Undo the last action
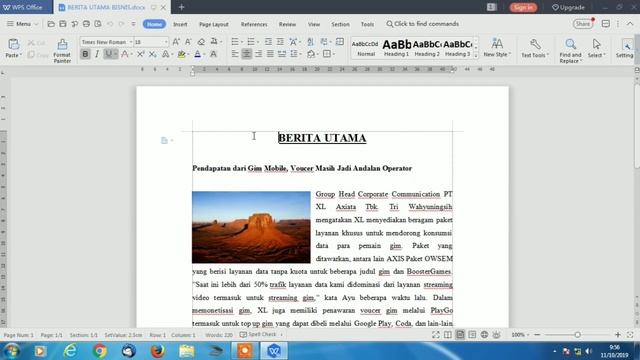Screen dimensions: 640x360 pos(110,24)
